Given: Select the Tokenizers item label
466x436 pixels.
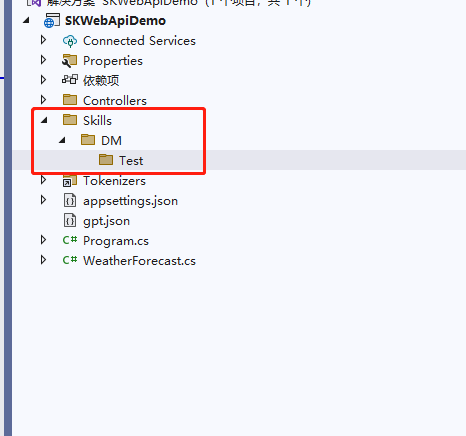Looking at the screenshot, I should (x=114, y=181).
